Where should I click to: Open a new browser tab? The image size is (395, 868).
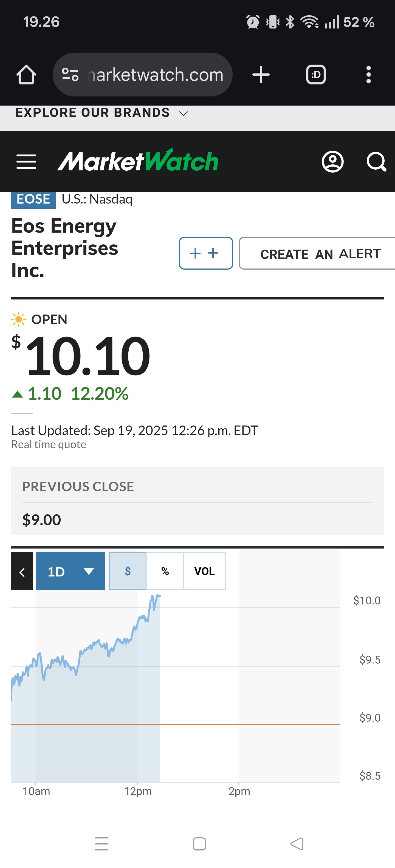[x=261, y=75]
